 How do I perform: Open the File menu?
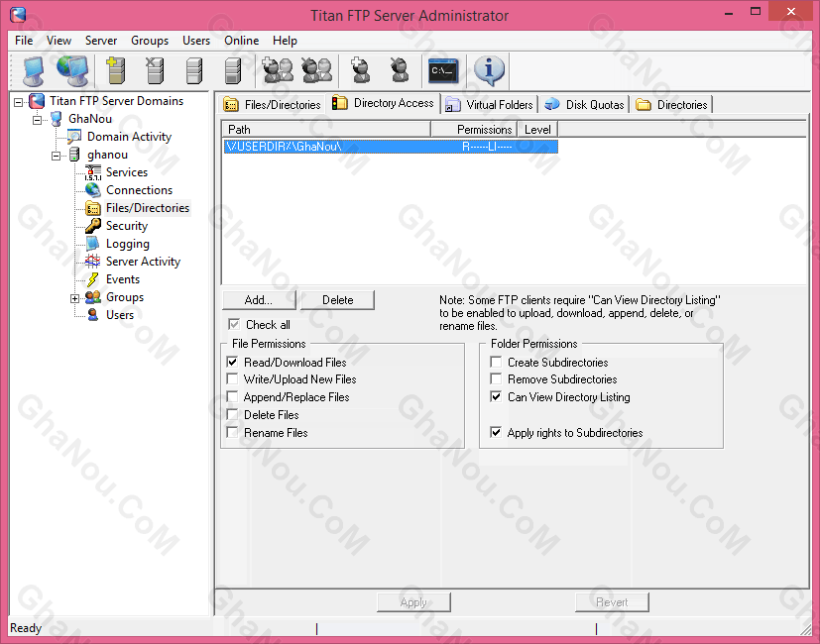[24, 41]
